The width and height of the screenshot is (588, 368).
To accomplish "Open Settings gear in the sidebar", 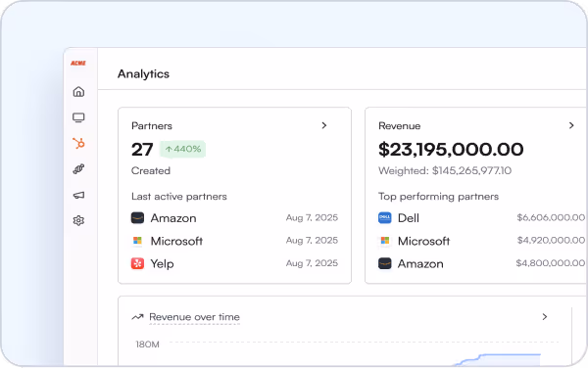I will 78,221.
